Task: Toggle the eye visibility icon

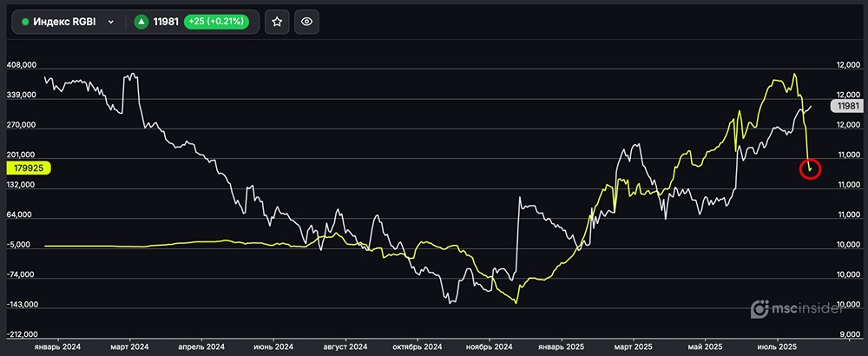Action: pyautogui.click(x=306, y=22)
